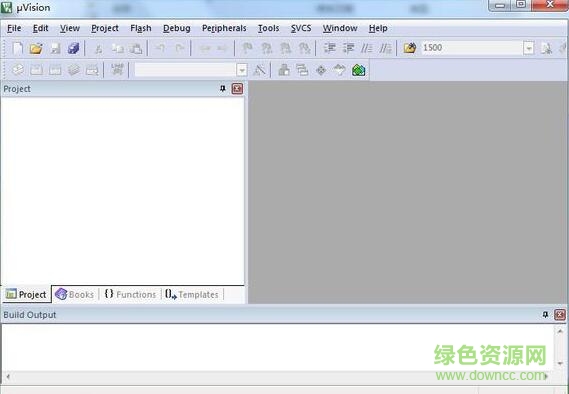This screenshot has height=394, width=569.
Task: Click the Insert/Remove Bookmark flag icon
Action: 247,48
